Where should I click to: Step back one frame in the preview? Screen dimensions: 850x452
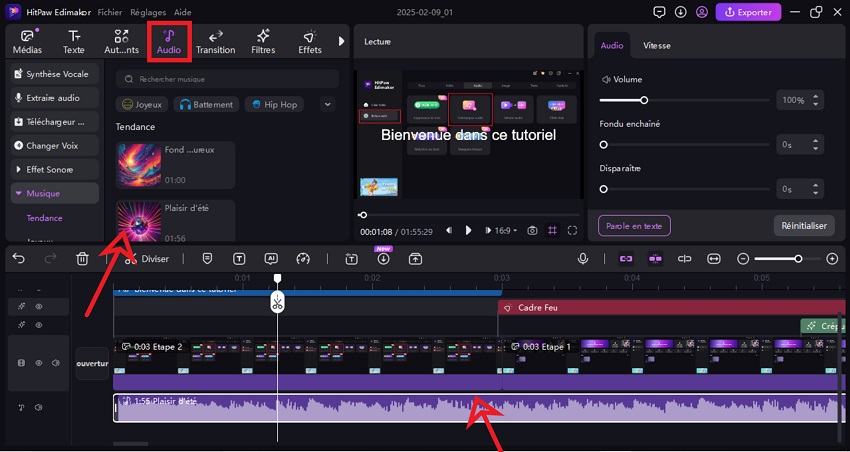pos(449,231)
